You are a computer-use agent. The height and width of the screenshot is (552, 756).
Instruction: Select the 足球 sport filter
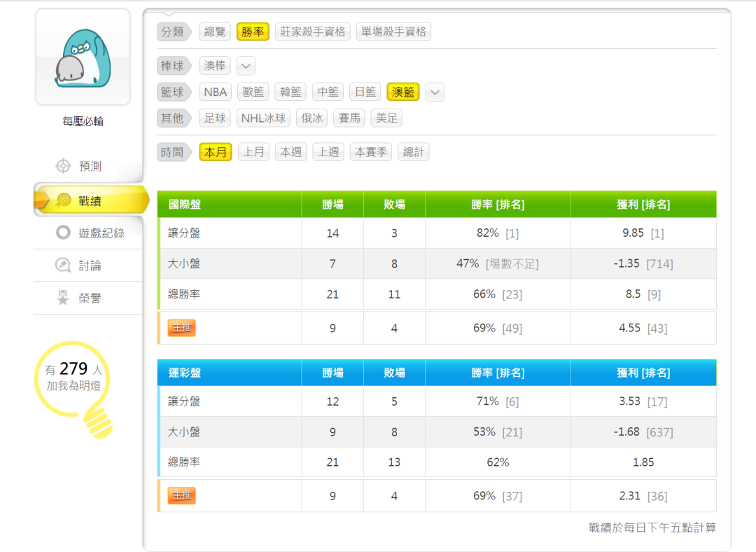pyautogui.click(x=215, y=118)
